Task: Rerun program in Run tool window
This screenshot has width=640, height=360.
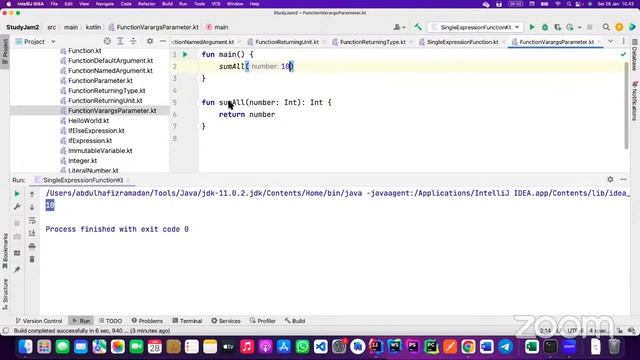Action: [17, 194]
